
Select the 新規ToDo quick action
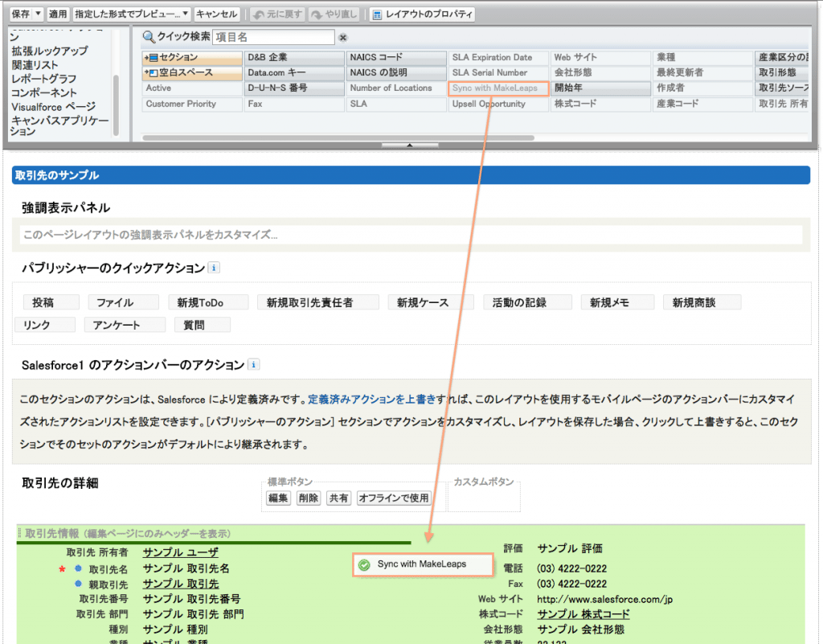[208, 302]
